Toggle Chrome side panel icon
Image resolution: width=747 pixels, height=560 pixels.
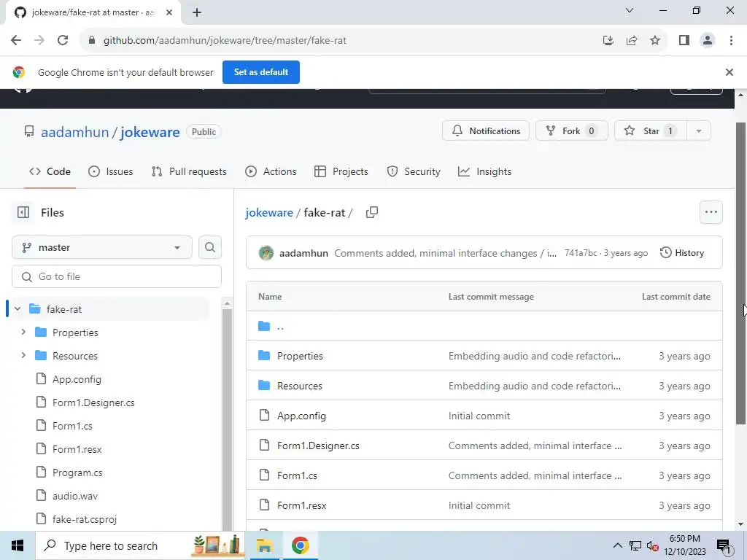684,41
